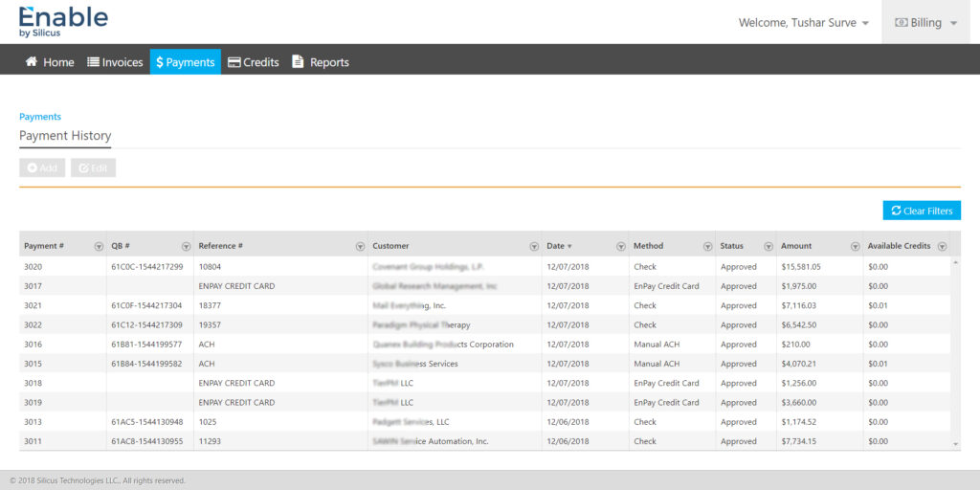Click QB # 61C0C-1544217299
The width and height of the screenshot is (980, 490).
click(x=147, y=267)
